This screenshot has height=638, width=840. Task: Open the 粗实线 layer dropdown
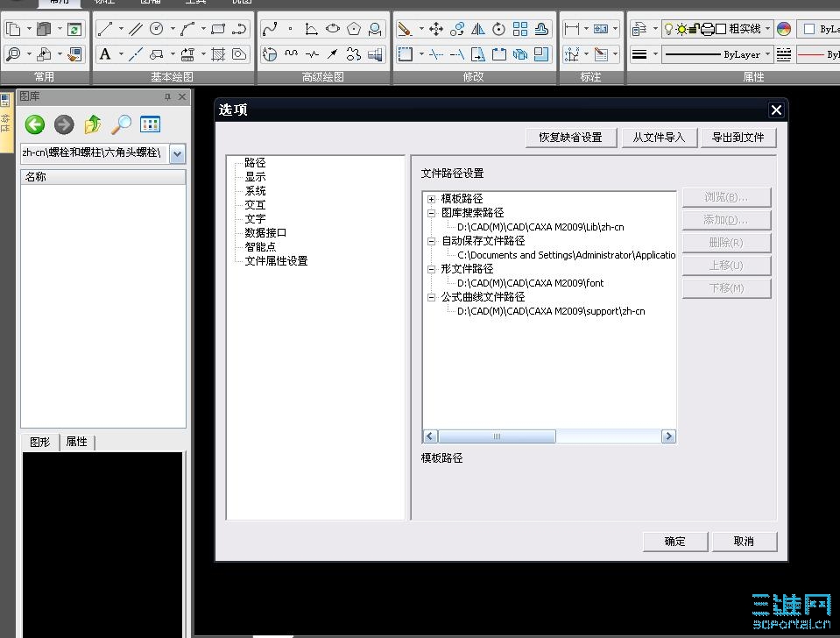[x=767, y=28]
